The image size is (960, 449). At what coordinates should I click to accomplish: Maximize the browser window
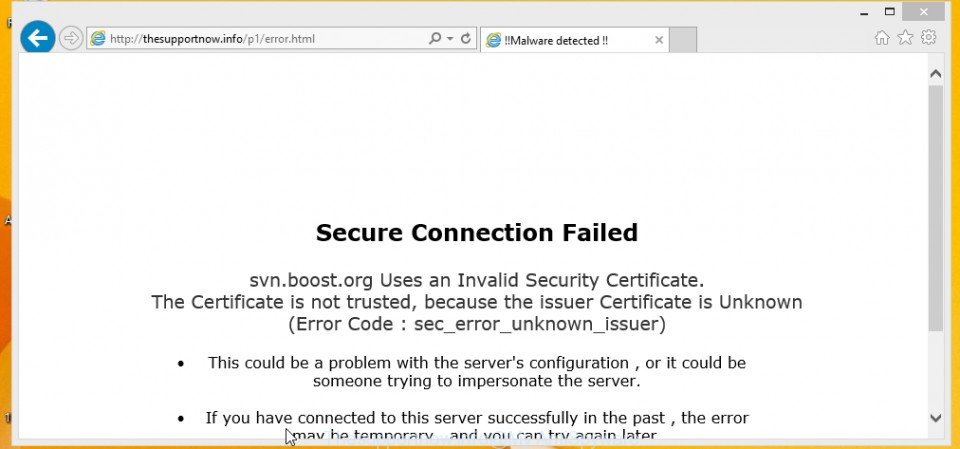point(890,11)
